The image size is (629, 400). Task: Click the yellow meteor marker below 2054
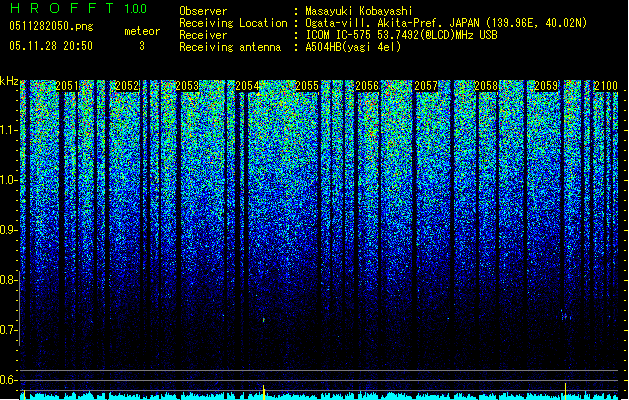point(264,392)
